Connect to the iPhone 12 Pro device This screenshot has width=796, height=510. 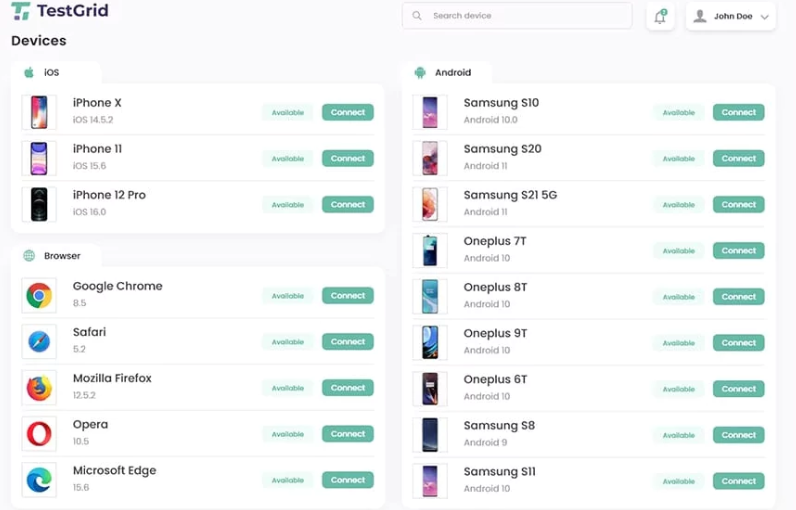[348, 205]
